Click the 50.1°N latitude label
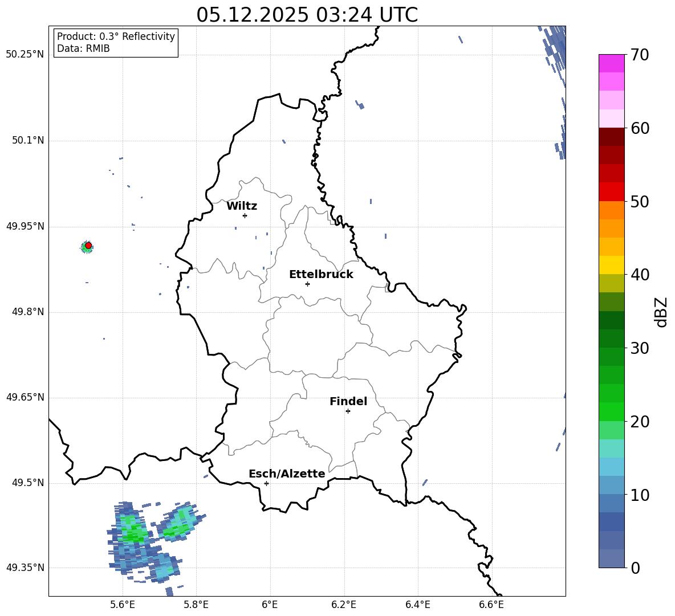This screenshot has height=616, width=675. (28, 140)
